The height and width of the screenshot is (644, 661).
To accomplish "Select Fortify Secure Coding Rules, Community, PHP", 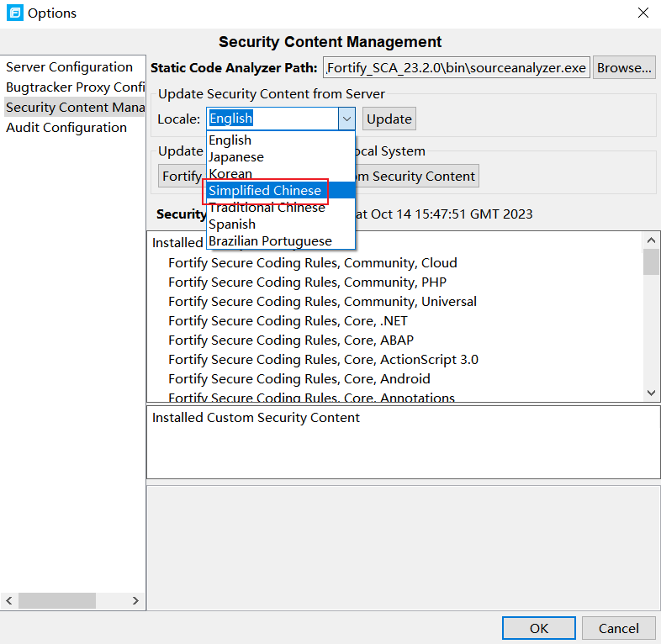I will [x=307, y=282].
